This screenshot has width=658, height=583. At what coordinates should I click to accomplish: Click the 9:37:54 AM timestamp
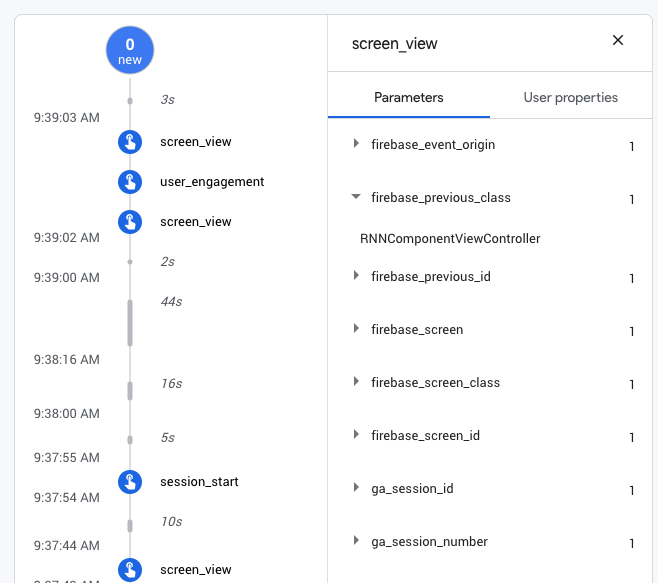click(x=67, y=497)
